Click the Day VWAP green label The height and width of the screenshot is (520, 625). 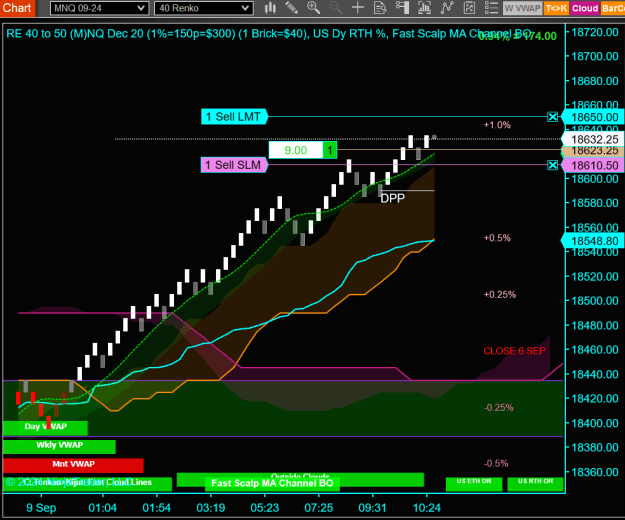45,427
